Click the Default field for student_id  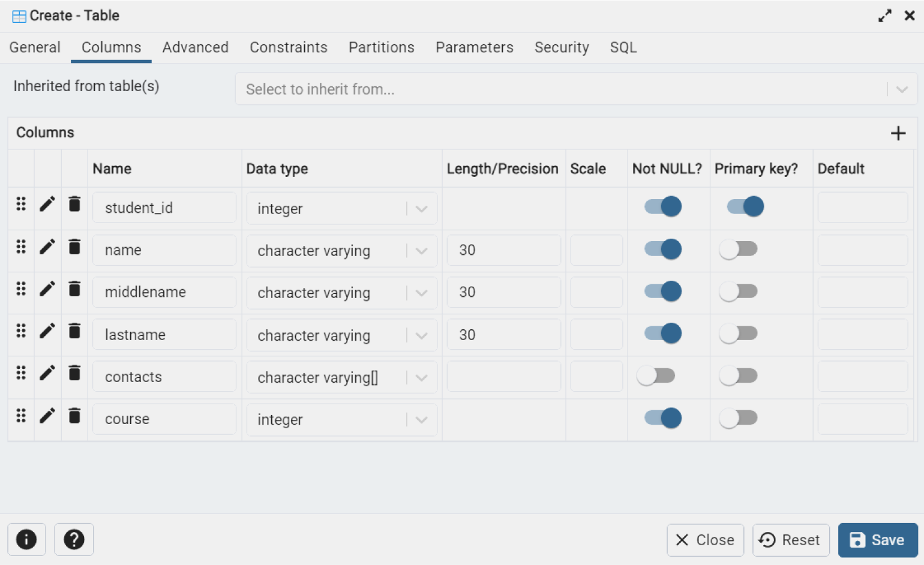click(862, 208)
